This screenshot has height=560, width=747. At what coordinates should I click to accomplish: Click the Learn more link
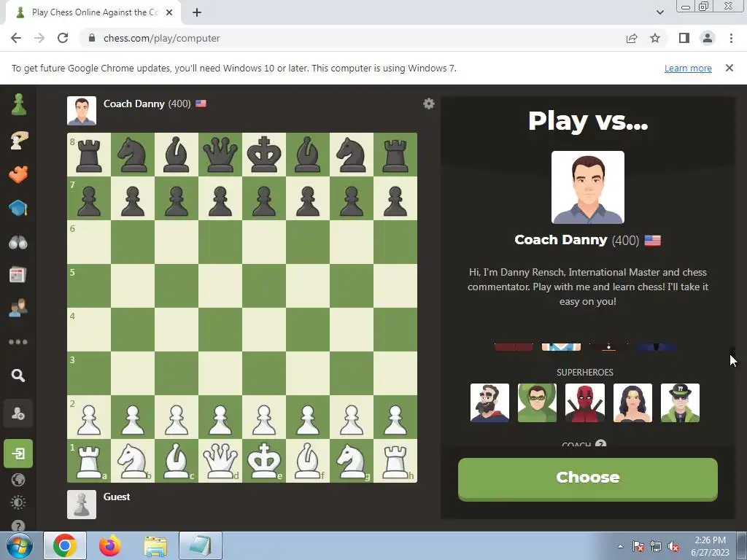(x=688, y=68)
